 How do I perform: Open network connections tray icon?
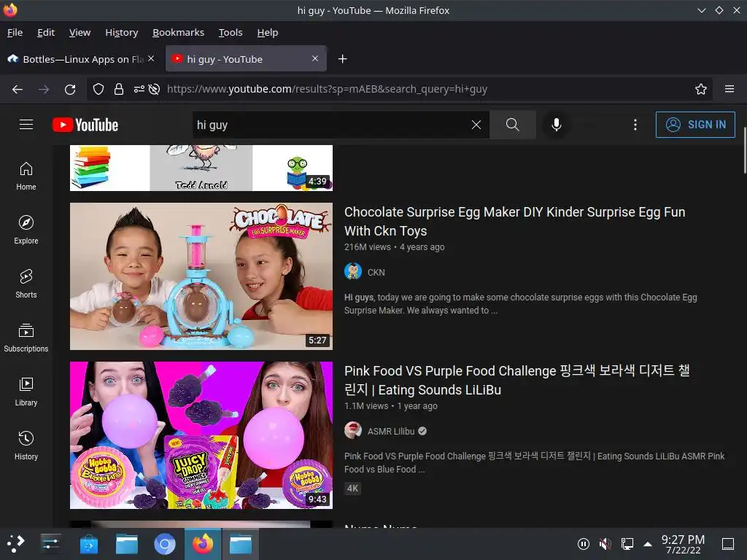pyautogui.click(x=627, y=544)
